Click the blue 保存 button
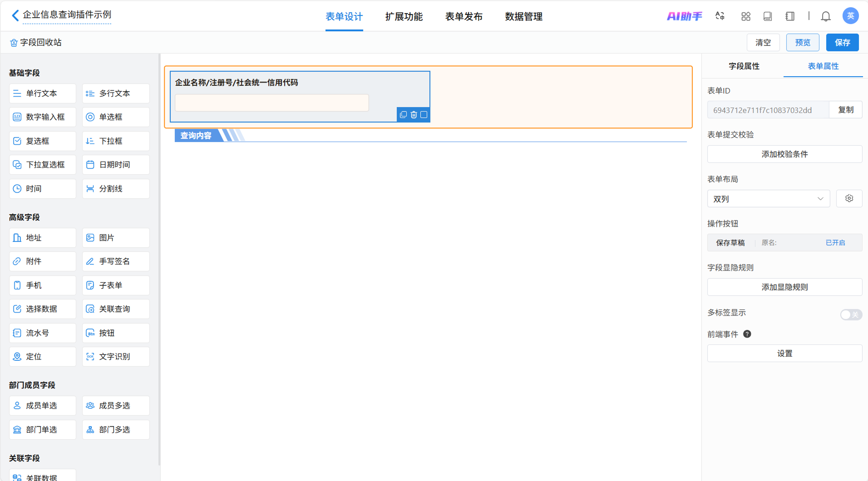This screenshot has width=868, height=481. click(842, 42)
